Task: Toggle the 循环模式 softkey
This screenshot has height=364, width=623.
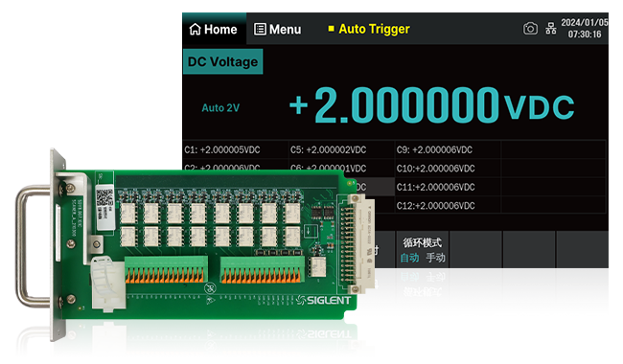Action: (x=423, y=249)
